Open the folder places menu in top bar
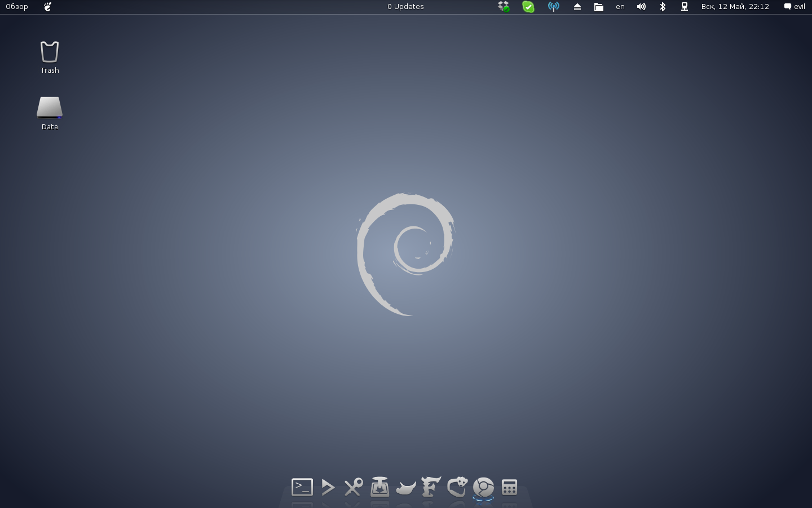 click(599, 7)
